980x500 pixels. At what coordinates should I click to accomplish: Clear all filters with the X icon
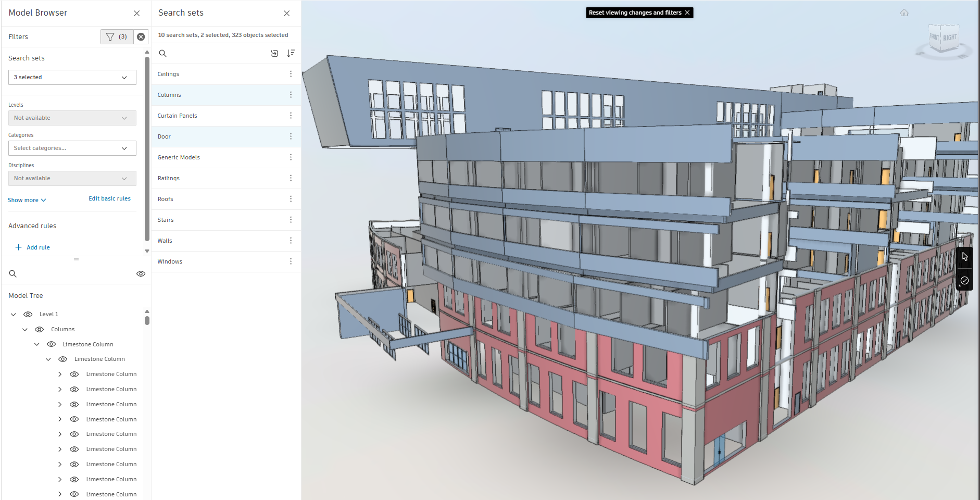coord(141,36)
